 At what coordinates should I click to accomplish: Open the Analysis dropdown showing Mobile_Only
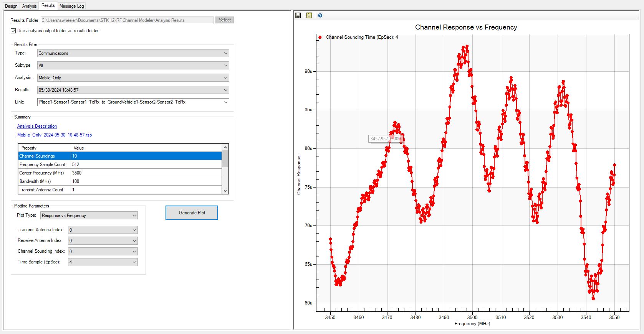[x=133, y=78]
